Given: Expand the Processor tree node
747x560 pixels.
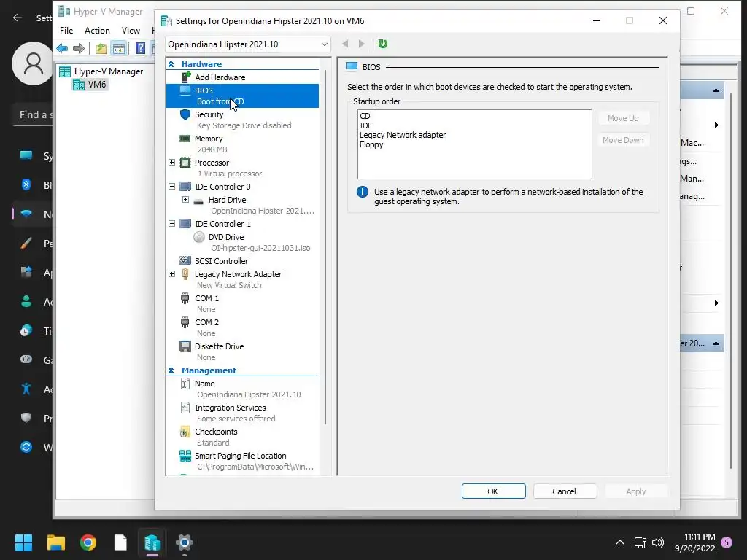Looking at the screenshot, I should click(x=172, y=163).
